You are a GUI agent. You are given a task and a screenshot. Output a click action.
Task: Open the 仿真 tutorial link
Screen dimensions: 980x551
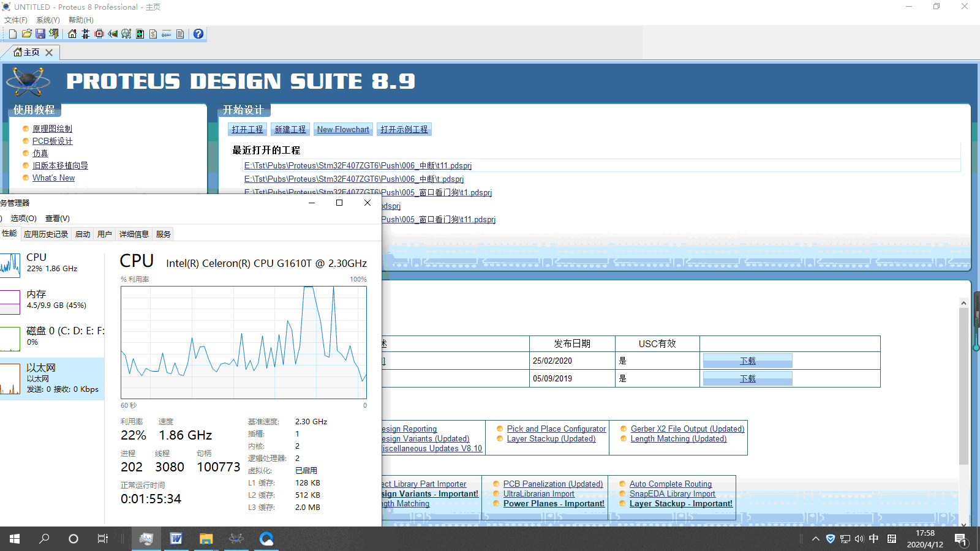[x=40, y=153]
